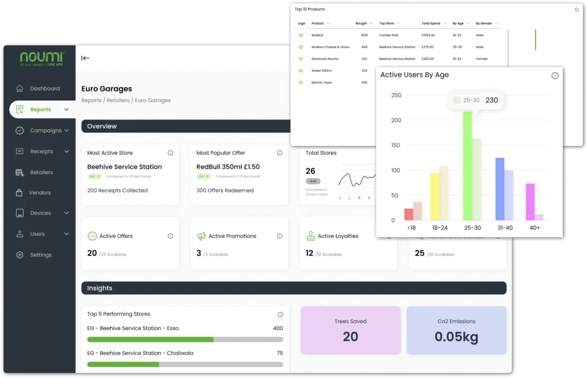588x378 pixels.
Task: Click the blue 31-40 bar
Action: pyautogui.click(x=500, y=189)
